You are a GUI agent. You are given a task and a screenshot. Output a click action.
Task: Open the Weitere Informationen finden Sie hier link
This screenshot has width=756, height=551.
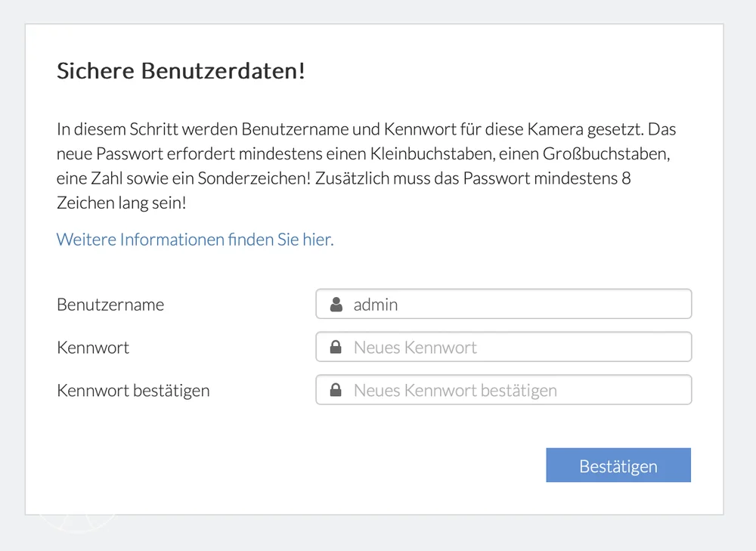(x=195, y=240)
